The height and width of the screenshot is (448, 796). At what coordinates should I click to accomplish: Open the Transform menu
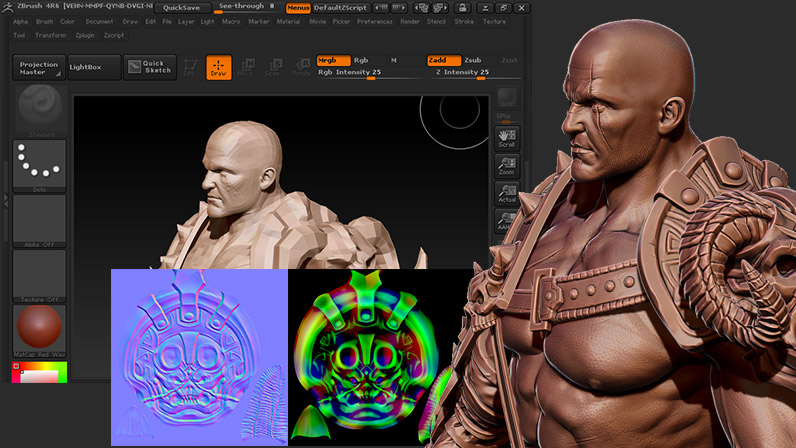pyautogui.click(x=51, y=36)
